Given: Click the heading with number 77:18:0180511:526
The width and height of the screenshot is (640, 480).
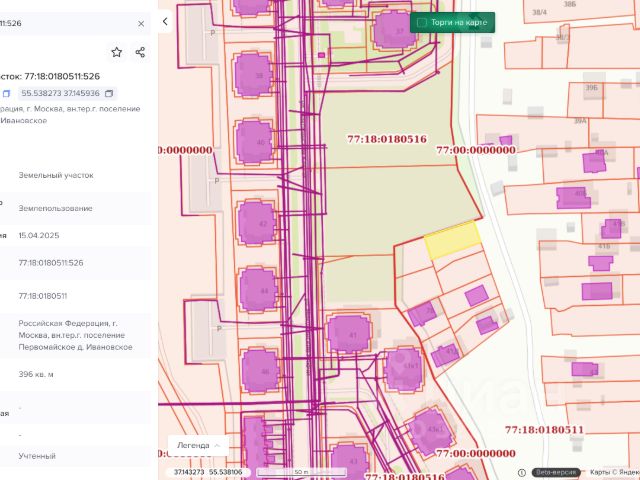Looking at the screenshot, I should tap(50, 76).
